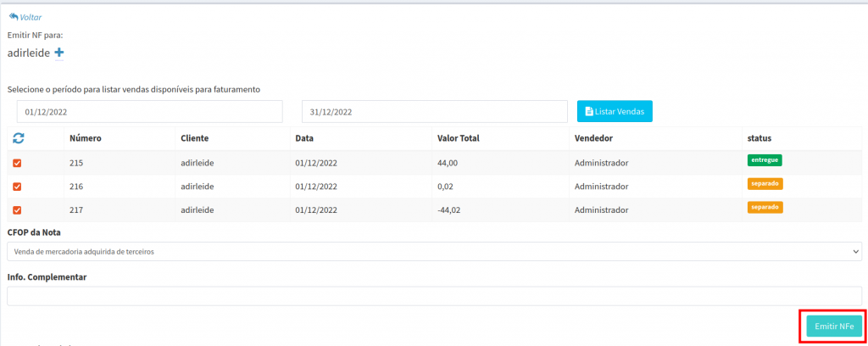Uncheck the checkbox for sale 215
The width and height of the screenshot is (868, 346).
coord(18,163)
